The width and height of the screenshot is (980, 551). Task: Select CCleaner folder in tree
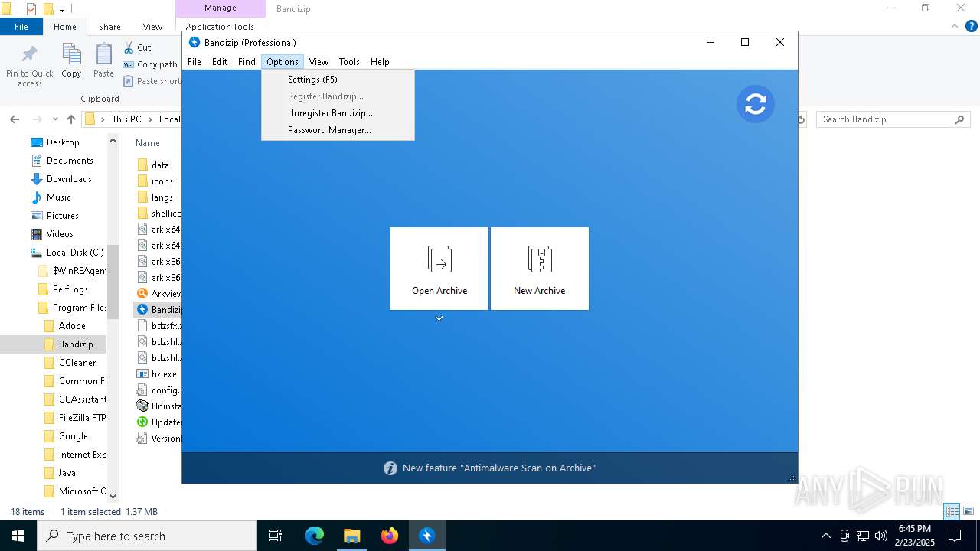[x=77, y=363]
